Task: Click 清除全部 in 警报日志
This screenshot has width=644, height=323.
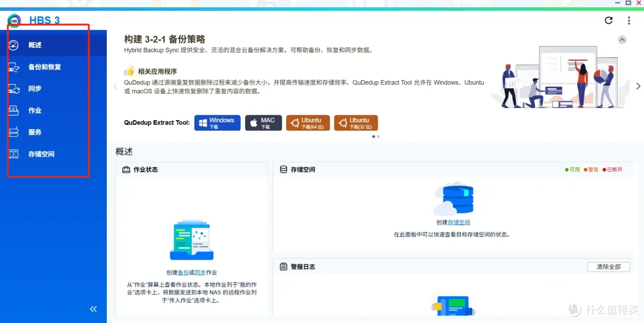Action: [x=609, y=267]
